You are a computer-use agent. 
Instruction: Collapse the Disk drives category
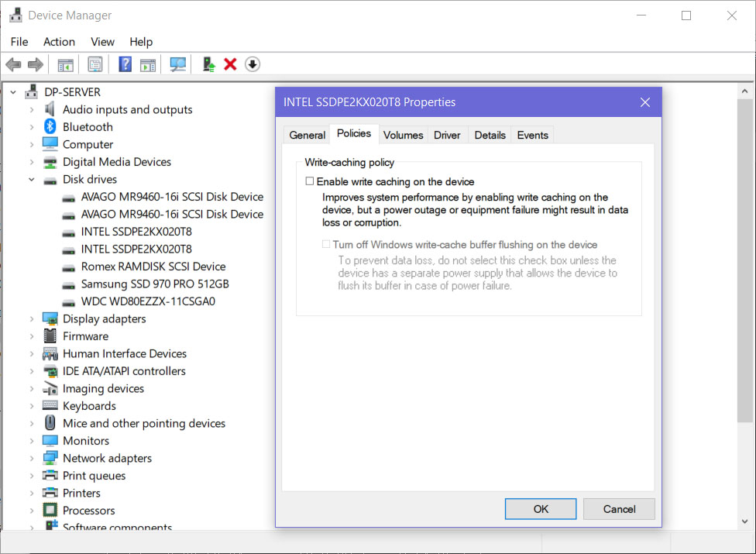pyautogui.click(x=31, y=179)
